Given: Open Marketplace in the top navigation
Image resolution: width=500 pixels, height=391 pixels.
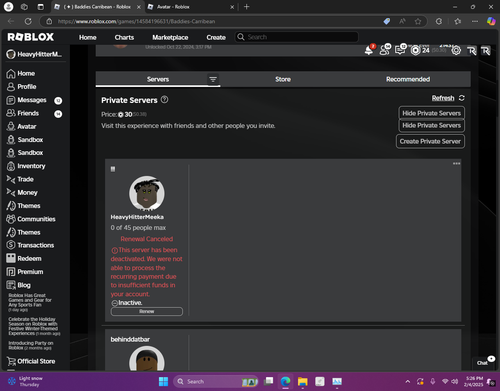Looking at the screenshot, I should pos(170,37).
